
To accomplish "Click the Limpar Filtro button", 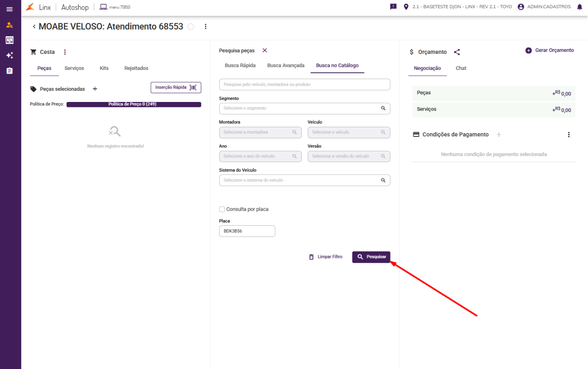I will tap(326, 257).
